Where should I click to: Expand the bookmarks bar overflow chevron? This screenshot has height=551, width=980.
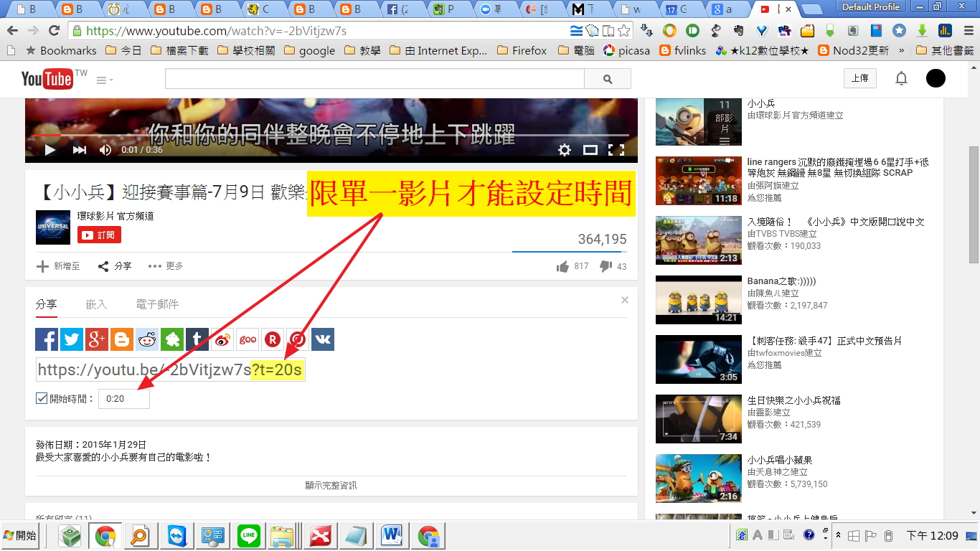point(901,51)
